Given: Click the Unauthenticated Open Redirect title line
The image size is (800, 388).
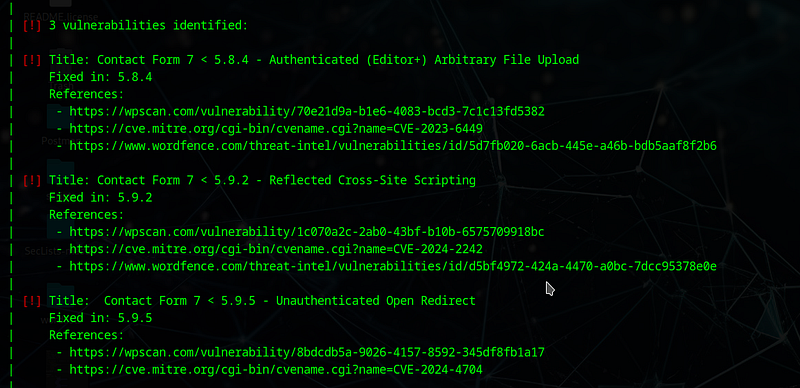Looking at the screenshot, I should [262, 301].
